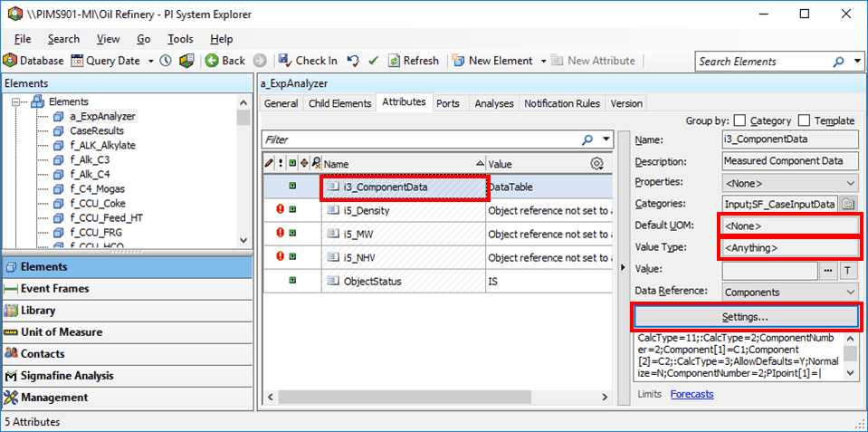This screenshot has width=868, height=432.
Task: Click the Search Elements magnifier icon
Action: pos(839,62)
